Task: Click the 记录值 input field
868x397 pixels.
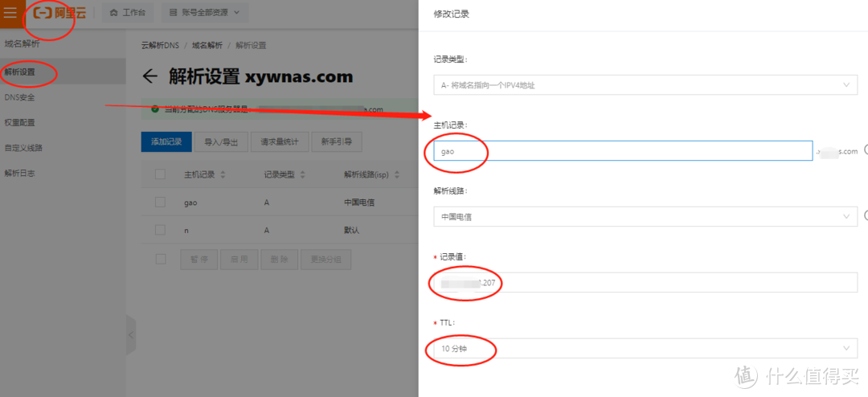Action: click(x=645, y=282)
